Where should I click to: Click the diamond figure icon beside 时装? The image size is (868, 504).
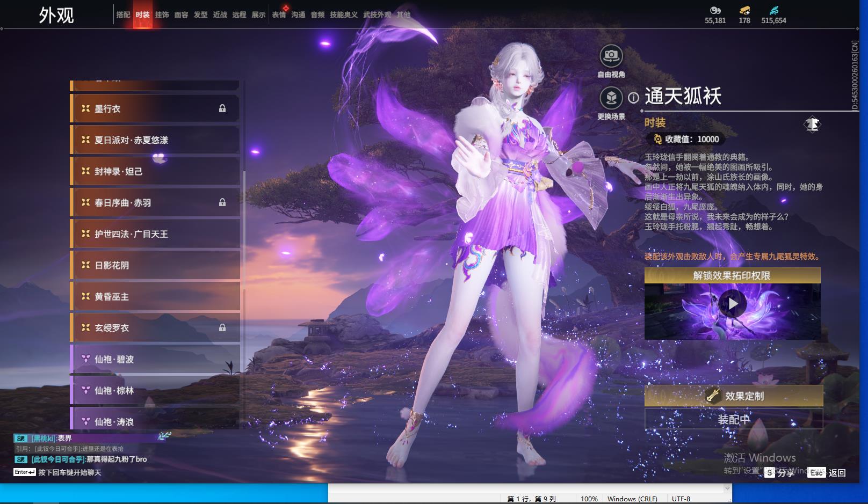tap(812, 125)
